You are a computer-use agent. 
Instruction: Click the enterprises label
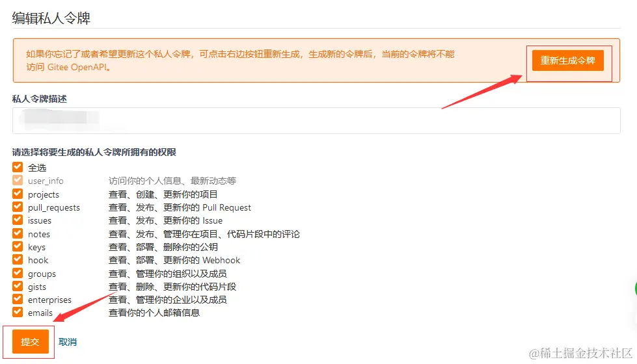click(49, 300)
